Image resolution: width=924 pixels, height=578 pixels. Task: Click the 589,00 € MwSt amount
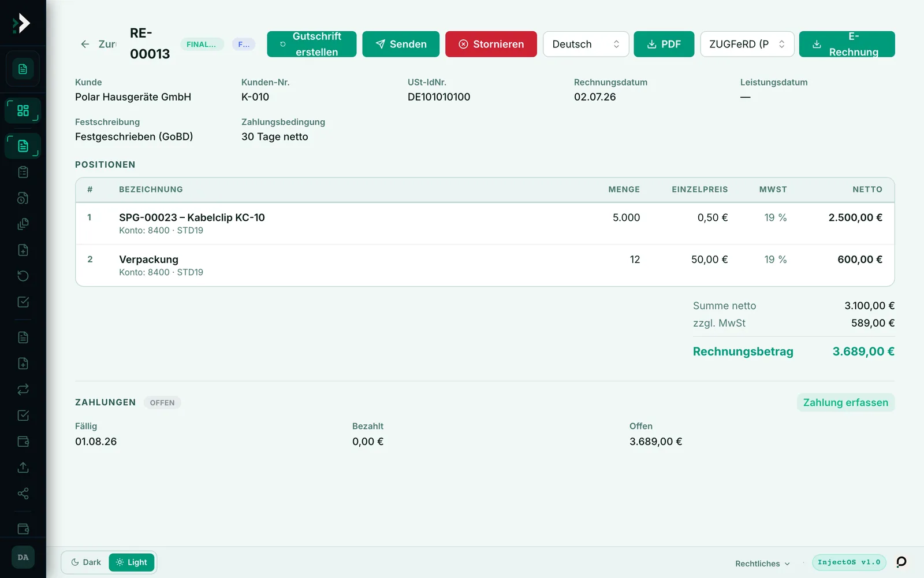point(873,323)
